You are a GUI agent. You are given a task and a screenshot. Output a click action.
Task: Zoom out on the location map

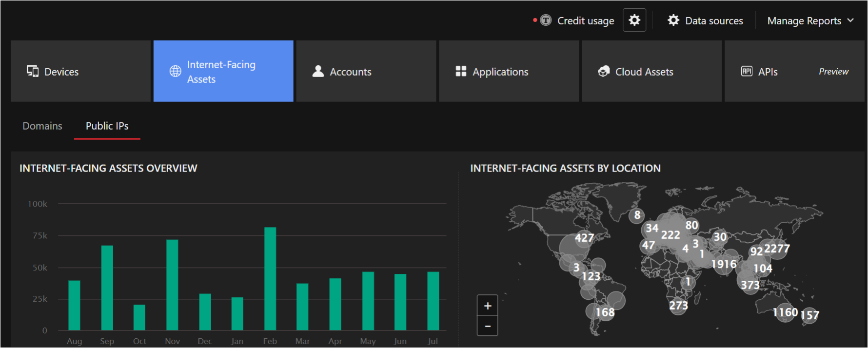click(487, 326)
